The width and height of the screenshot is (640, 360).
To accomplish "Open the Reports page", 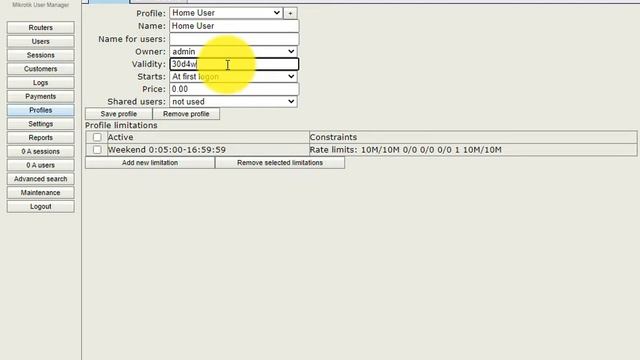I will pyautogui.click(x=40, y=138).
